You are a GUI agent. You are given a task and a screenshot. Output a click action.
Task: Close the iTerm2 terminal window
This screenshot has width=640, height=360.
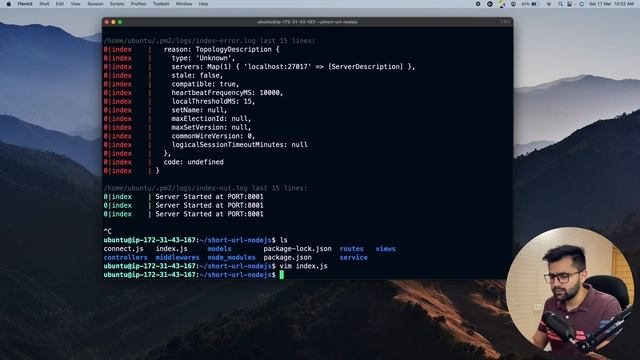(x=107, y=22)
